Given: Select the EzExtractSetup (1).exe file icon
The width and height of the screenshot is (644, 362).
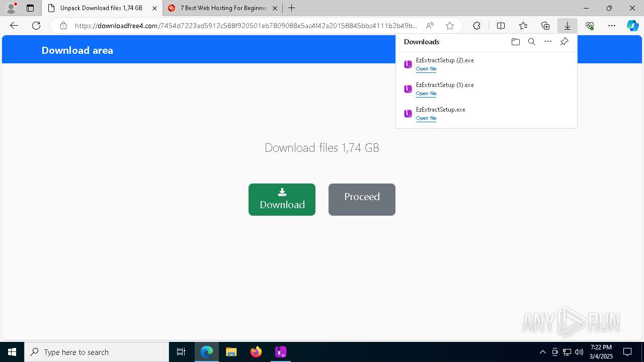Looking at the screenshot, I should (408, 89).
